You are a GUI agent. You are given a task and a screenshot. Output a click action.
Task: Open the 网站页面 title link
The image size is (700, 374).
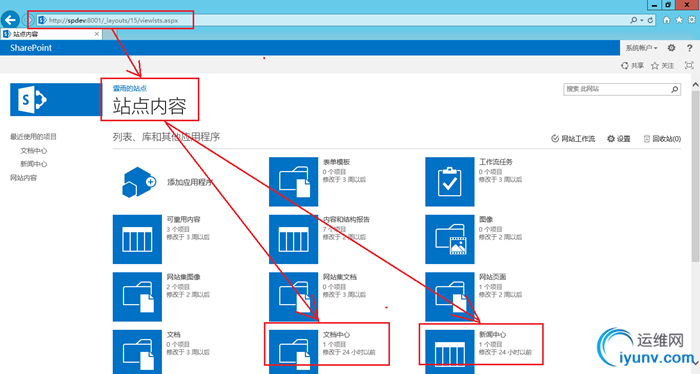click(493, 277)
